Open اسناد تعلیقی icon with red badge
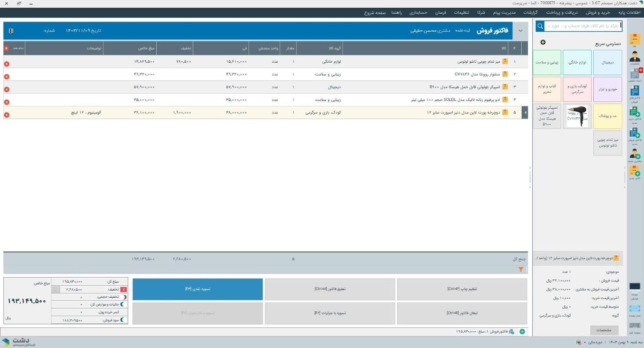Image resolution: width=644 pixels, height=348 pixels. 634,76
